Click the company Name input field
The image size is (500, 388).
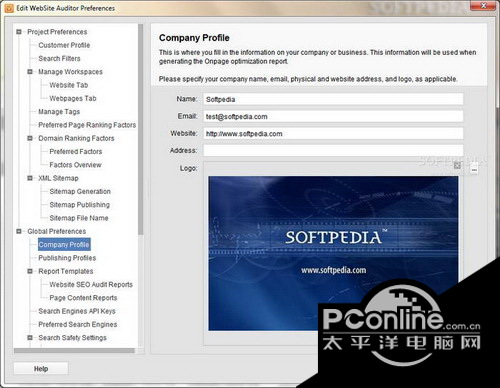pyautogui.click(x=333, y=99)
